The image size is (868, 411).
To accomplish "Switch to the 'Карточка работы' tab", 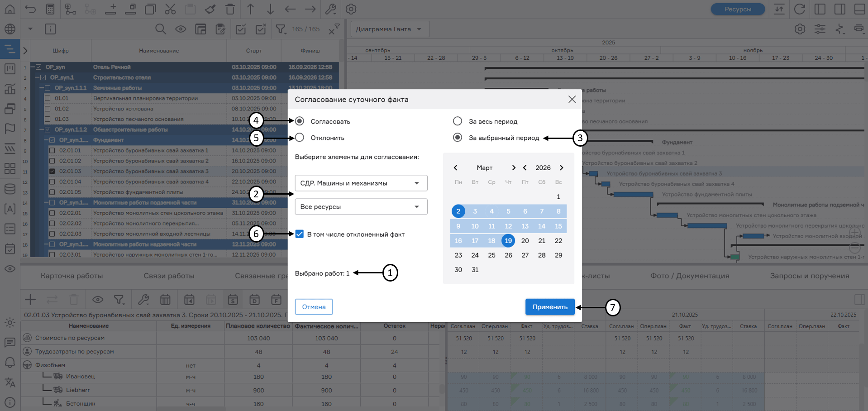I will [72, 276].
